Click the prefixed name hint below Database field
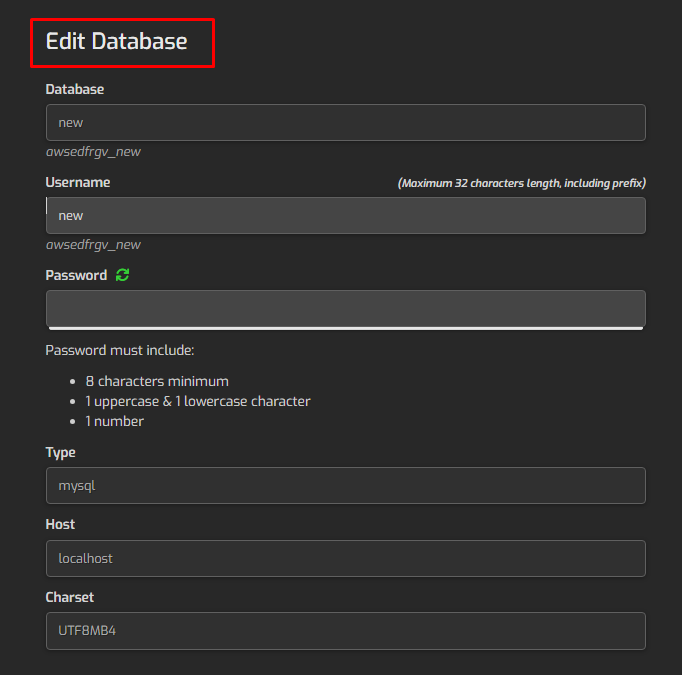This screenshot has width=682, height=675. click(93, 152)
